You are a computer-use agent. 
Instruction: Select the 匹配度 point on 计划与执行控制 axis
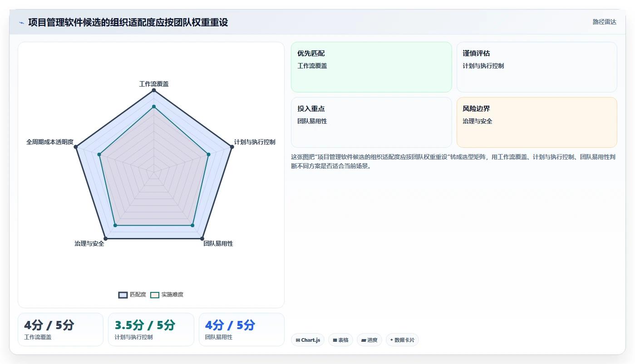[x=231, y=147]
